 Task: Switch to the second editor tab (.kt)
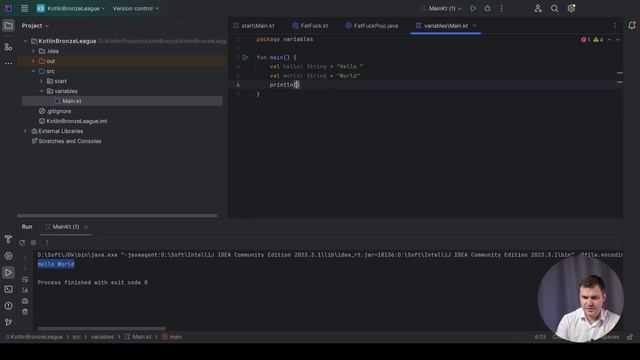coord(310,26)
